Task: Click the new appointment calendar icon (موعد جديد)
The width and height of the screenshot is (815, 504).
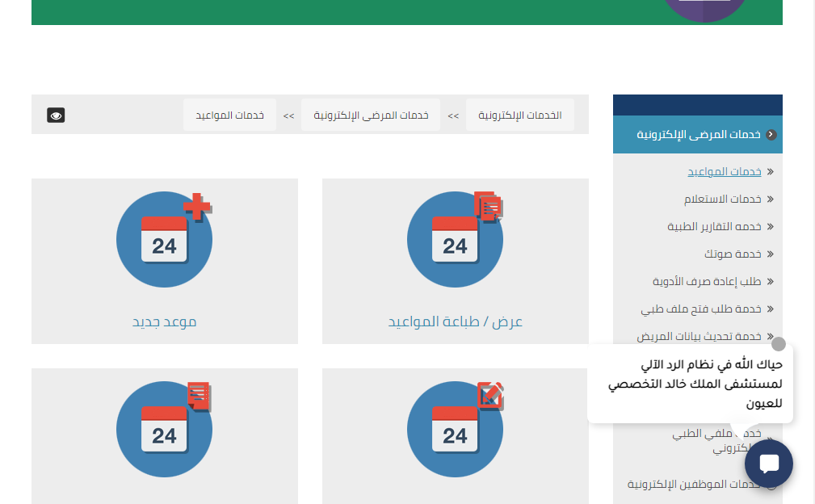Action: [x=164, y=240]
